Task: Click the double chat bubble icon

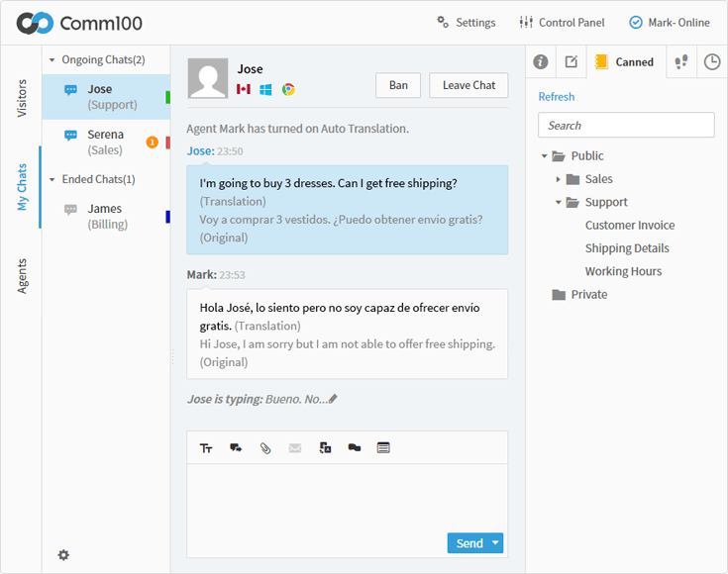Action: point(355,447)
